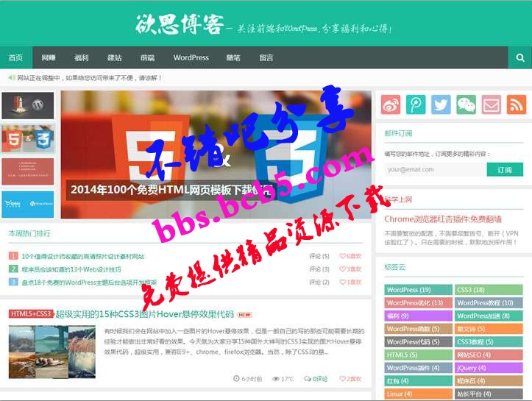Select the CSS3教程 (5) tag
532x401 pixels.
489,341
